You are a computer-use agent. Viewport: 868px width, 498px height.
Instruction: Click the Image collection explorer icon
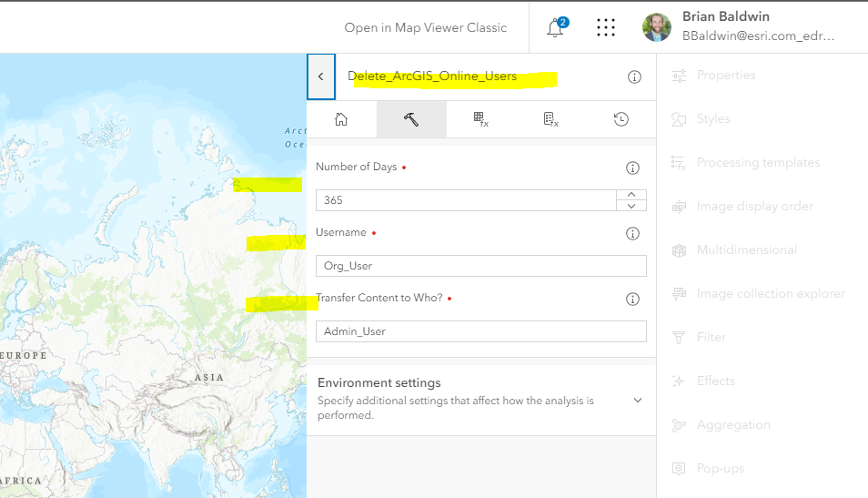(x=679, y=293)
